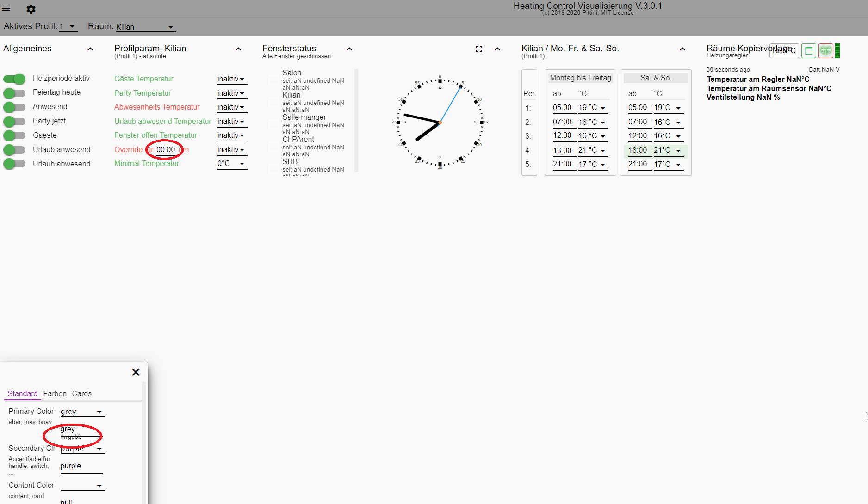Click the Sa. & So. column header
This screenshot has width=868, height=504.
click(x=656, y=78)
